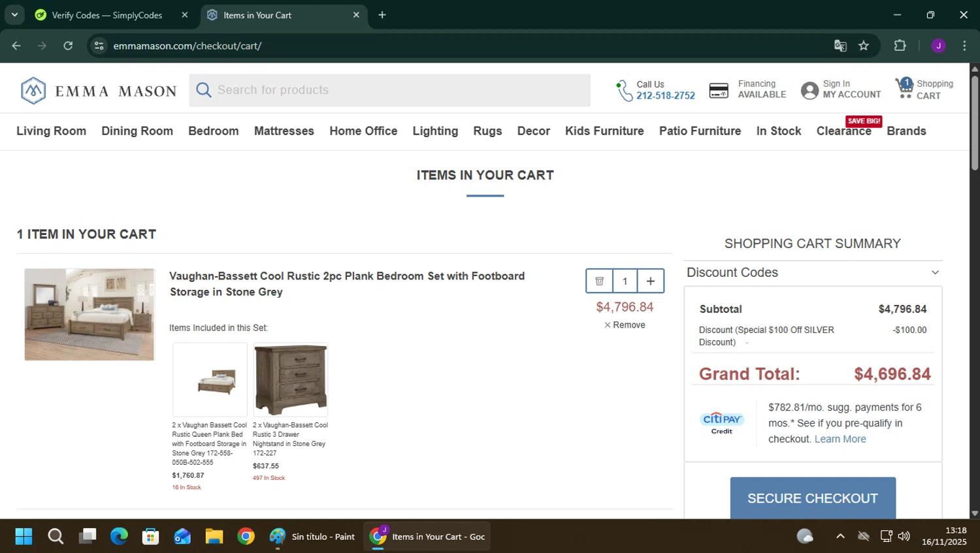Open the Lighting menu
Viewport: 980px width, 553px height.
(x=435, y=131)
